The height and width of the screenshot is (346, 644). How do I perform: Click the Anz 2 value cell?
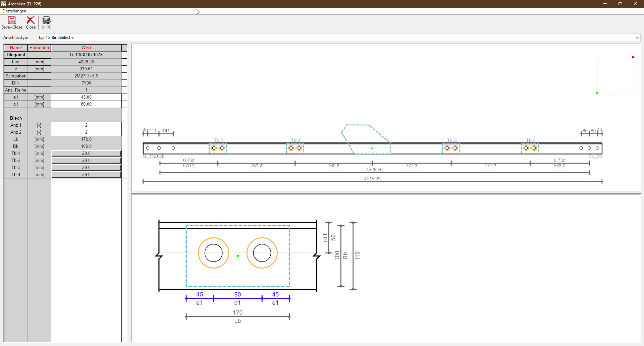[x=86, y=132]
